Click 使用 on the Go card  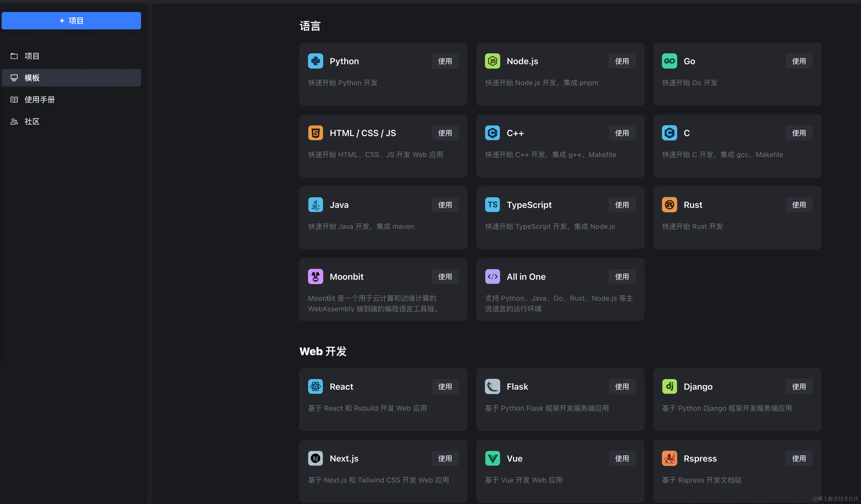(x=799, y=61)
